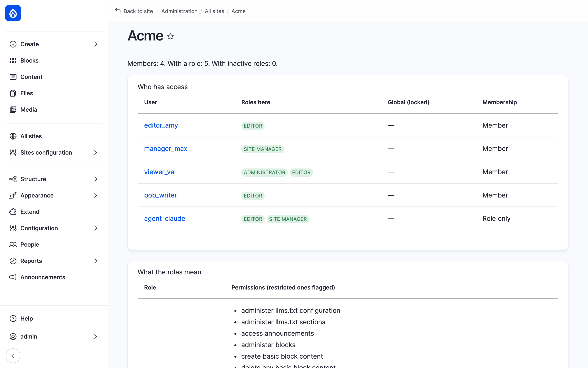
Task: Expand the Structure submenu chevron
Action: tap(96, 179)
